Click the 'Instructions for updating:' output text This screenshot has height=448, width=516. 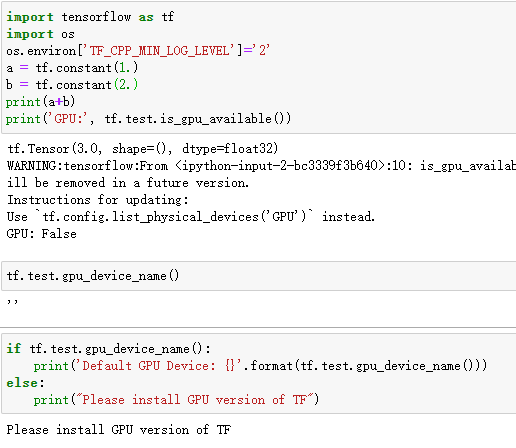point(98,200)
